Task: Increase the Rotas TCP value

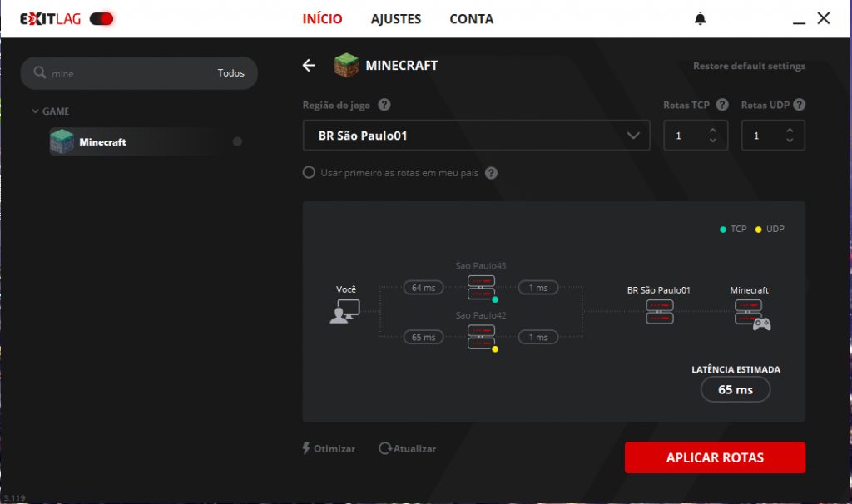Action: [712, 130]
